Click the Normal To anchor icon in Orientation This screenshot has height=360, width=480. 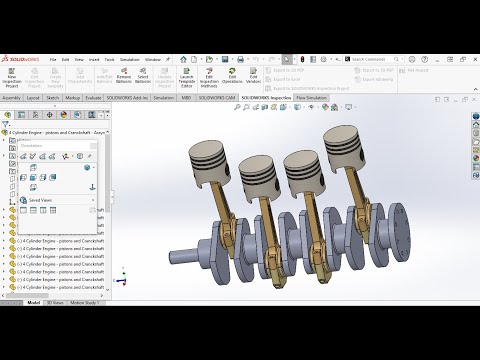coord(93,187)
